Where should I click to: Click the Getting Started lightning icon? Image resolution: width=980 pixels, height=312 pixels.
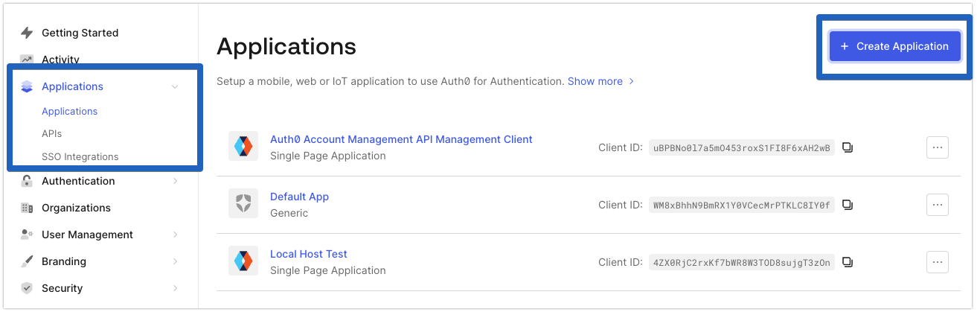click(27, 33)
